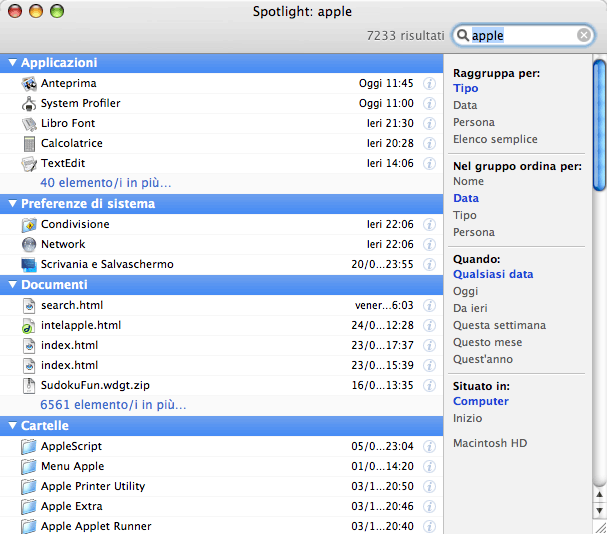The image size is (607, 534).
Task: Show info for search.html
Action: (x=429, y=306)
